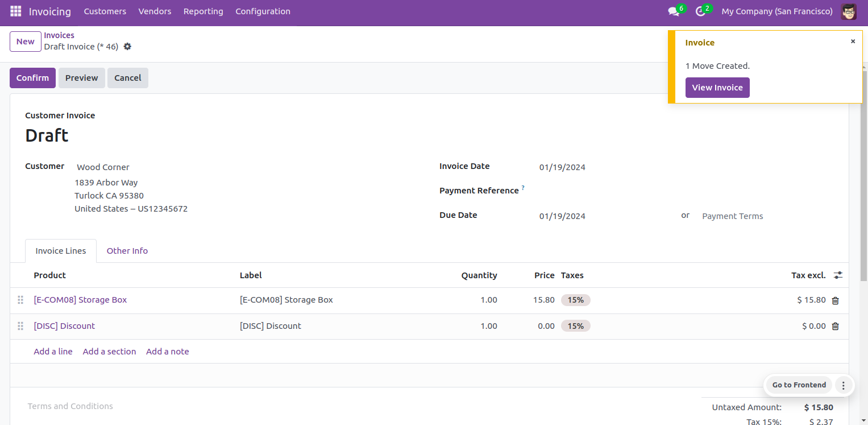Open the column options adjust icon
The width and height of the screenshot is (868, 425).
coord(838,275)
